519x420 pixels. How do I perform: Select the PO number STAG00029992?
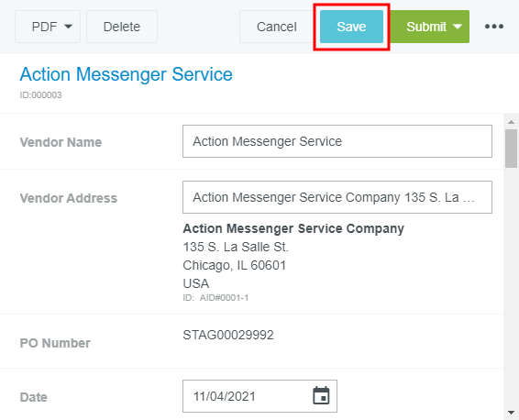pyautogui.click(x=228, y=335)
